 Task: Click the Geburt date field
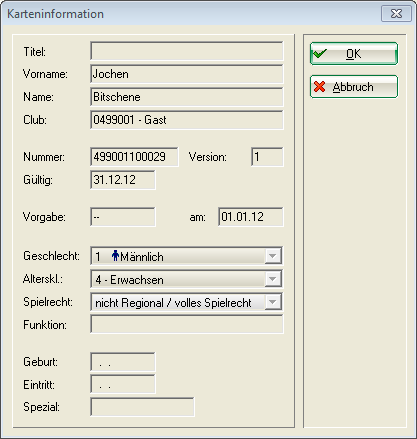coord(123,362)
